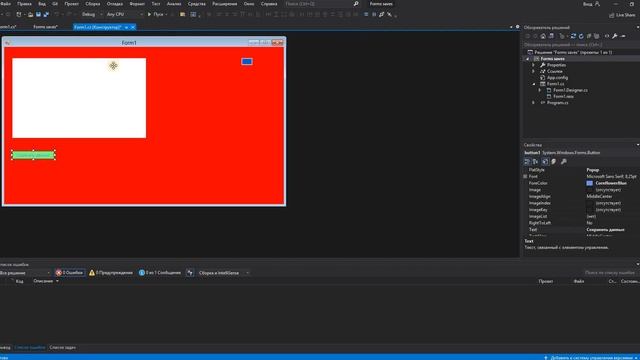
Task: Click the FlatStyle property row
Action: [x=582, y=170]
